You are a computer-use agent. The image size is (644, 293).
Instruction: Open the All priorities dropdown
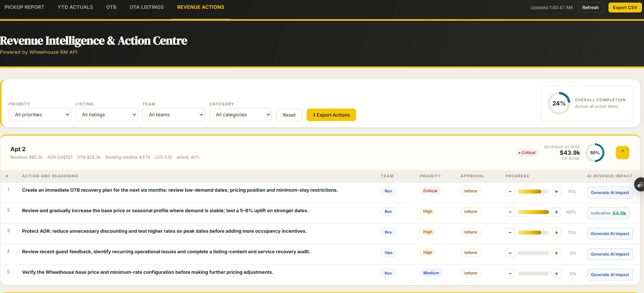[40, 115]
